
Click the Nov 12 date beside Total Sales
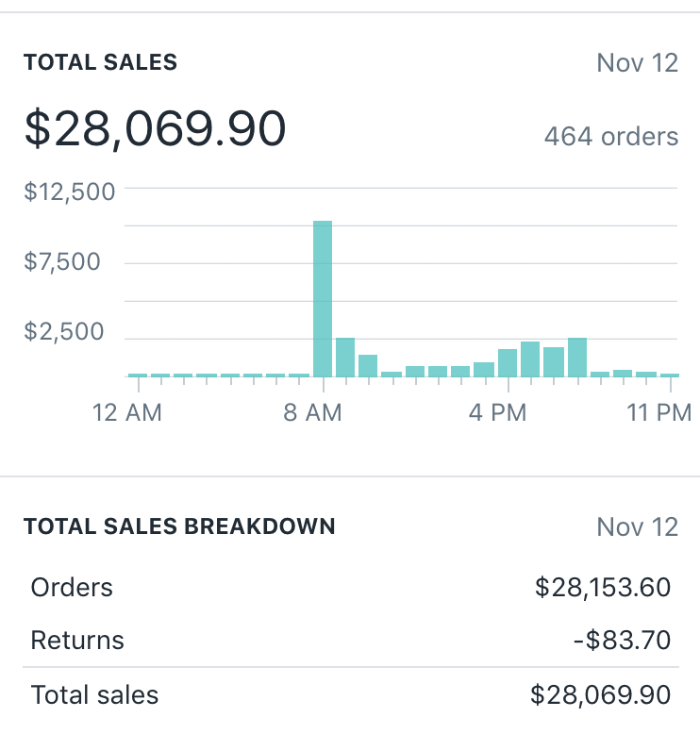(637, 63)
